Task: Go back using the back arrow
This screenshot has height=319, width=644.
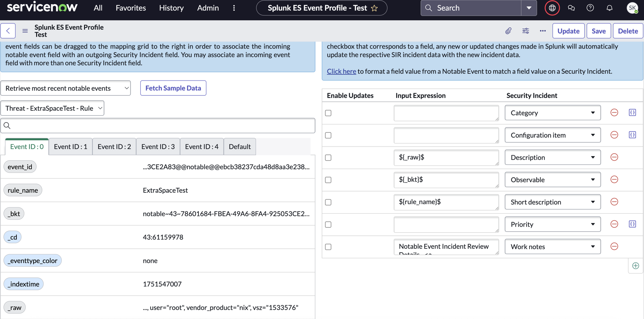Action: click(8, 31)
